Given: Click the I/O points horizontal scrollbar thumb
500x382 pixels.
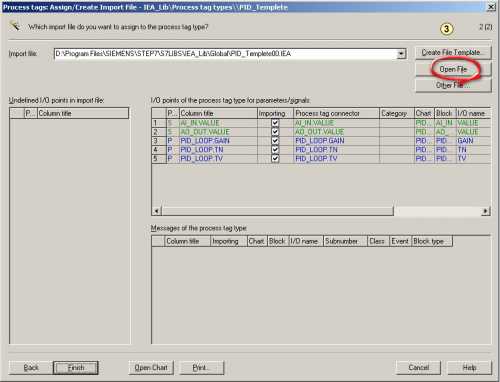Looking at the screenshot, I should pos(277,211).
